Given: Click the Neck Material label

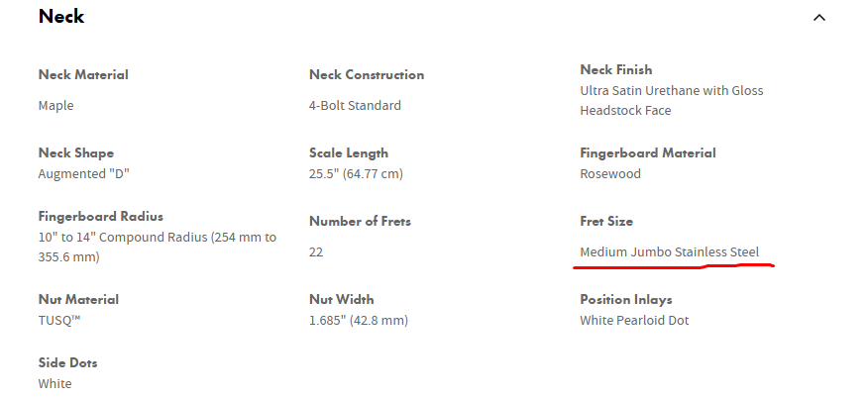Looking at the screenshot, I should click(x=83, y=74).
